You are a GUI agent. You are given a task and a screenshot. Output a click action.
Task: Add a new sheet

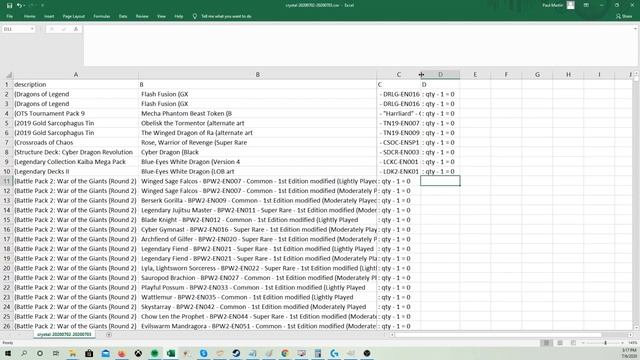pyautogui.click(x=109, y=334)
